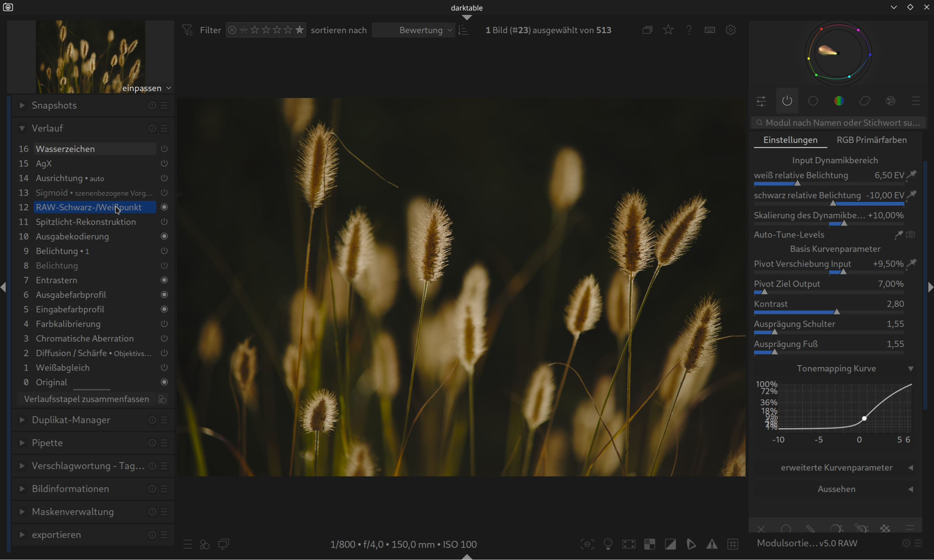Show the color modules group
Viewport: 934px width, 560px height.
pyautogui.click(x=838, y=101)
